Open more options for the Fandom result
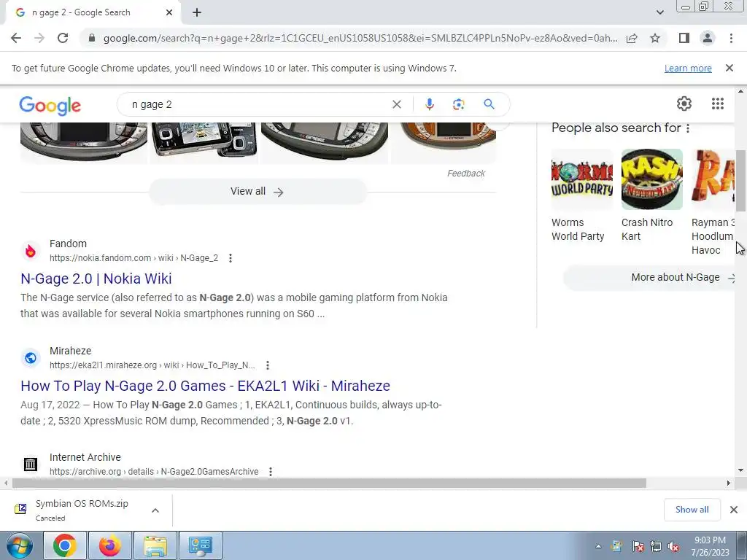Viewport: 747px width, 560px height. tap(230, 258)
